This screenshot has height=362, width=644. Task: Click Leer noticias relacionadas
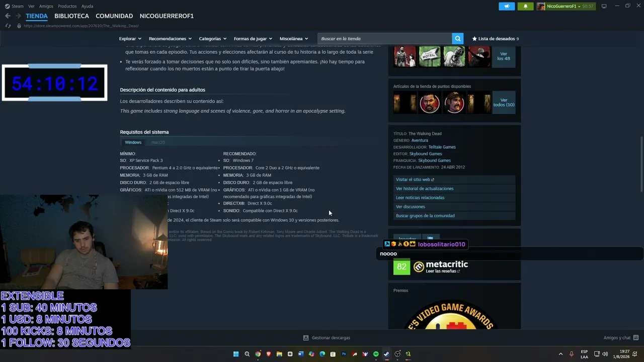pyautogui.click(x=454, y=198)
